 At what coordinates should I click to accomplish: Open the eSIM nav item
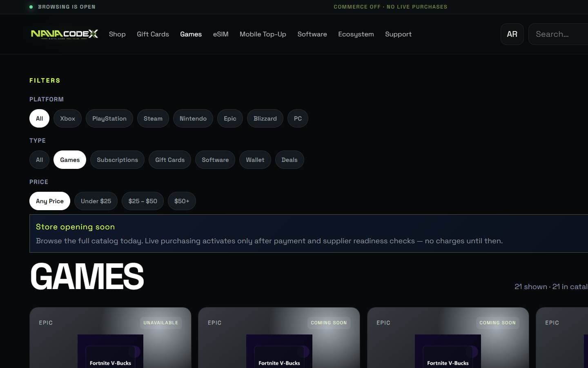[x=220, y=34]
